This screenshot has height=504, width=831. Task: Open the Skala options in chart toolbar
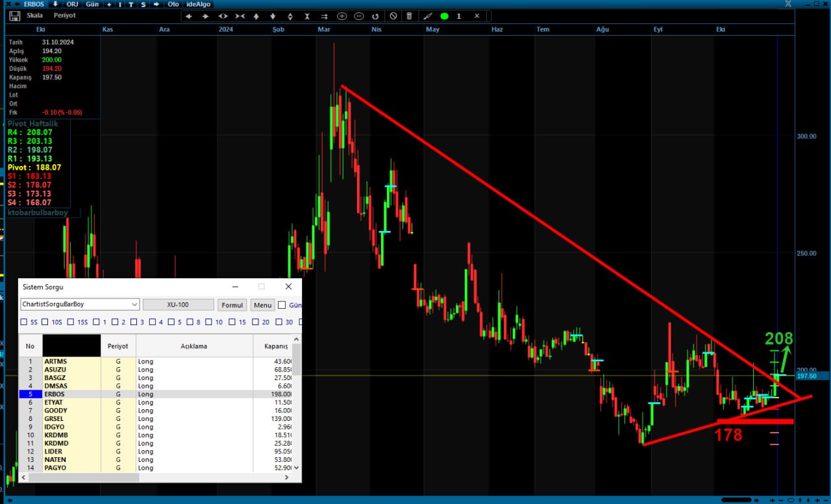(34, 16)
